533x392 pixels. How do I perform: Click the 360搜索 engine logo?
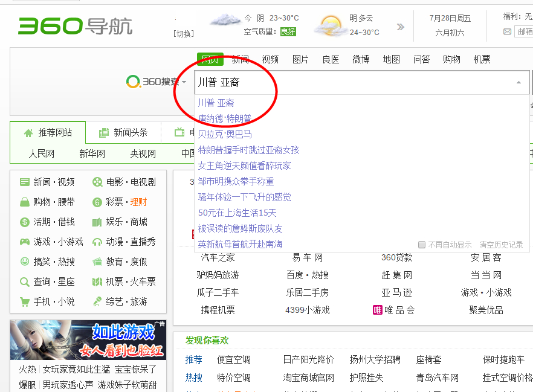coord(152,82)
